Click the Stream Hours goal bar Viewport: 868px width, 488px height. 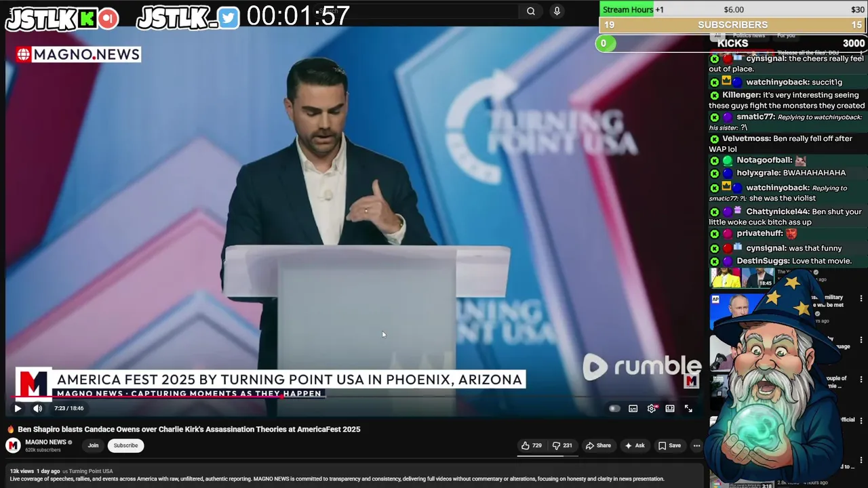tap(732, 9)
